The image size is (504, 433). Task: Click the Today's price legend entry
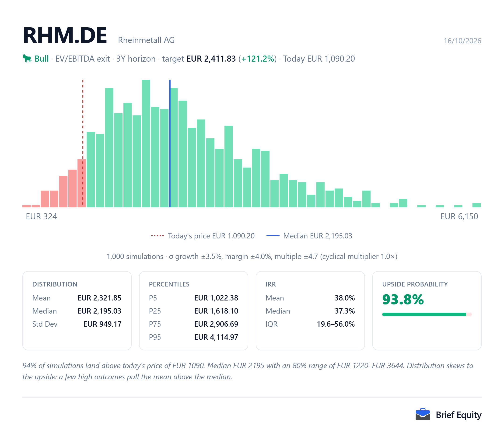[203, 236]
